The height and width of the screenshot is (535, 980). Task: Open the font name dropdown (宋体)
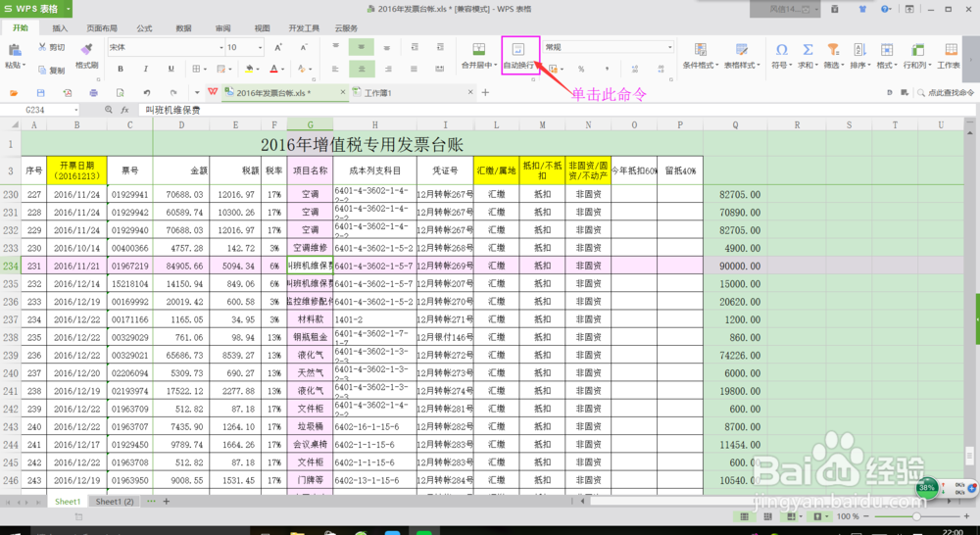221,47
